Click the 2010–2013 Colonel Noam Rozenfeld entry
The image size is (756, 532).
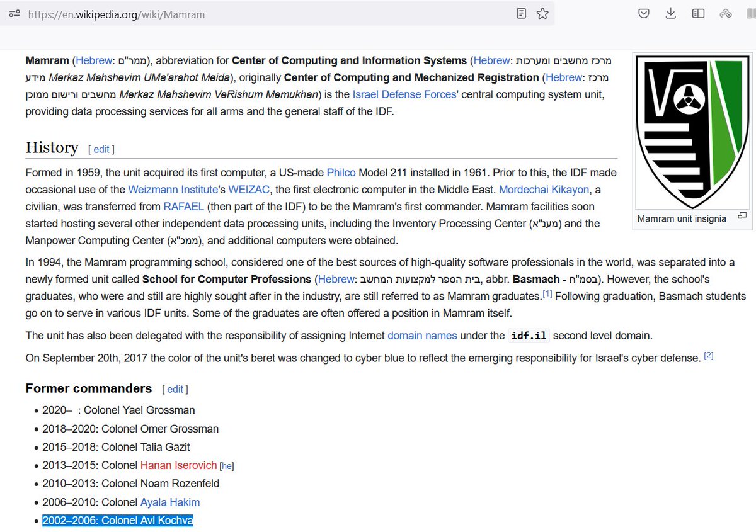130,484
